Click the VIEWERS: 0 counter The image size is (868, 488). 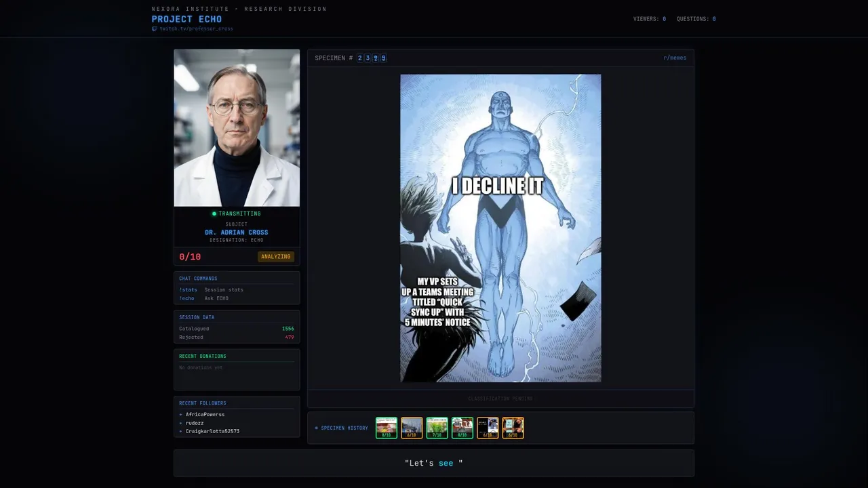(650, 19)
